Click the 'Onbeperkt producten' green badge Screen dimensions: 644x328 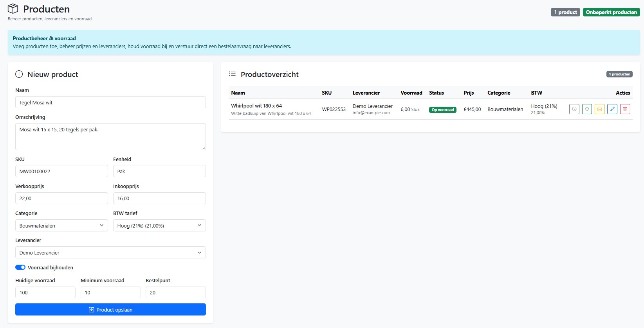(x=611, y=12)
